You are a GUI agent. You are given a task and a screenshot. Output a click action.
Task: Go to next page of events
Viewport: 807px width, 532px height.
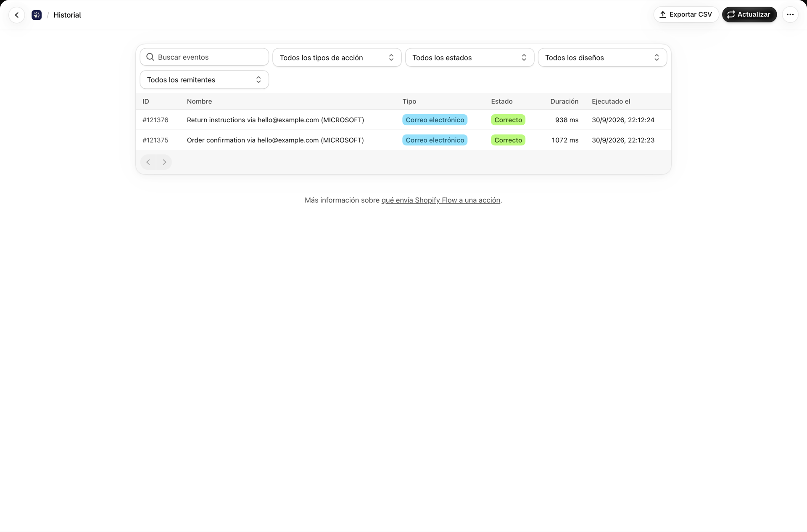(x=164, y=162)
